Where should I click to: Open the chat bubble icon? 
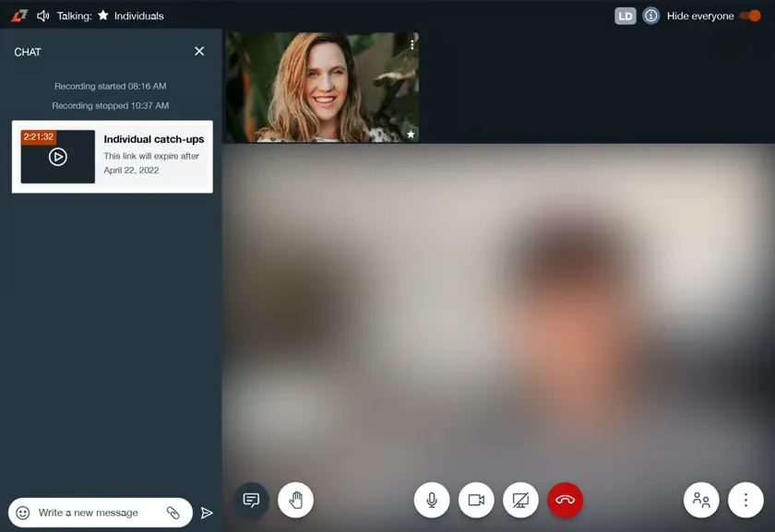251,500
